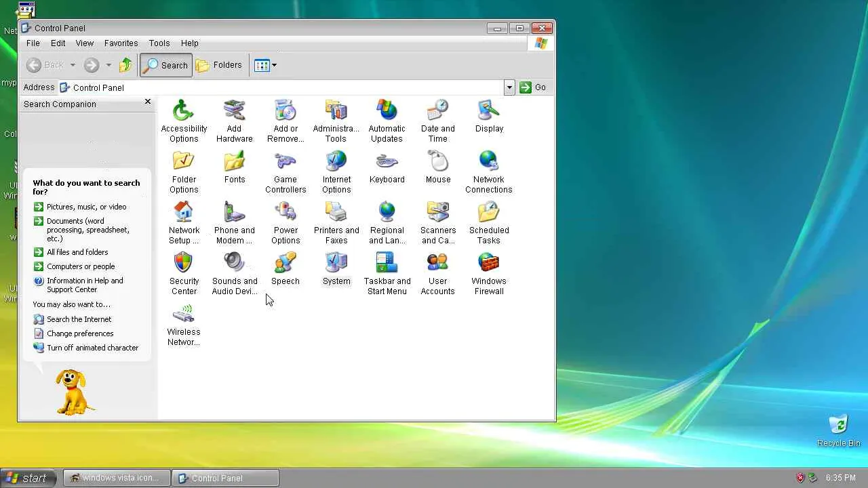This screenshot has width=868, height=488.
Task: Open Add or Remove Programs
Action: click(285, 121)
